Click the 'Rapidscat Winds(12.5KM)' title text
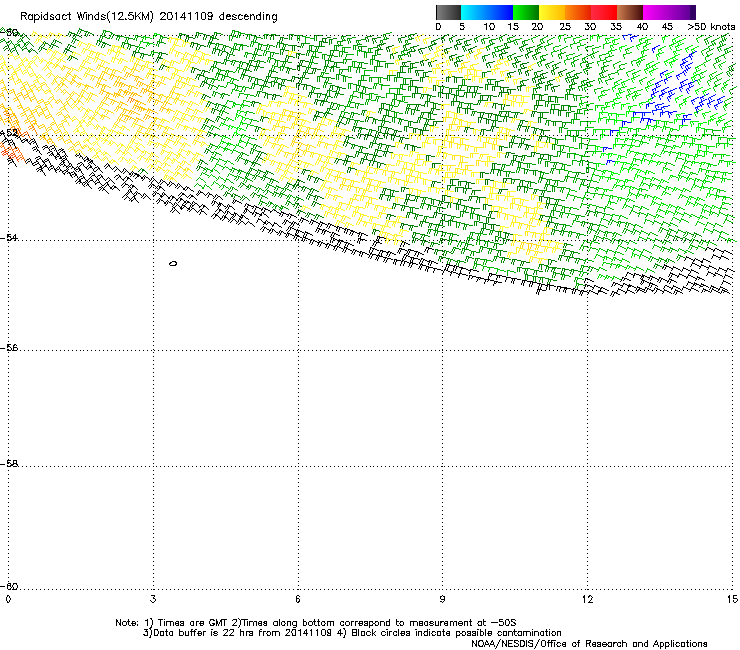This screenshot has width=740, height=650. (87, 17)
